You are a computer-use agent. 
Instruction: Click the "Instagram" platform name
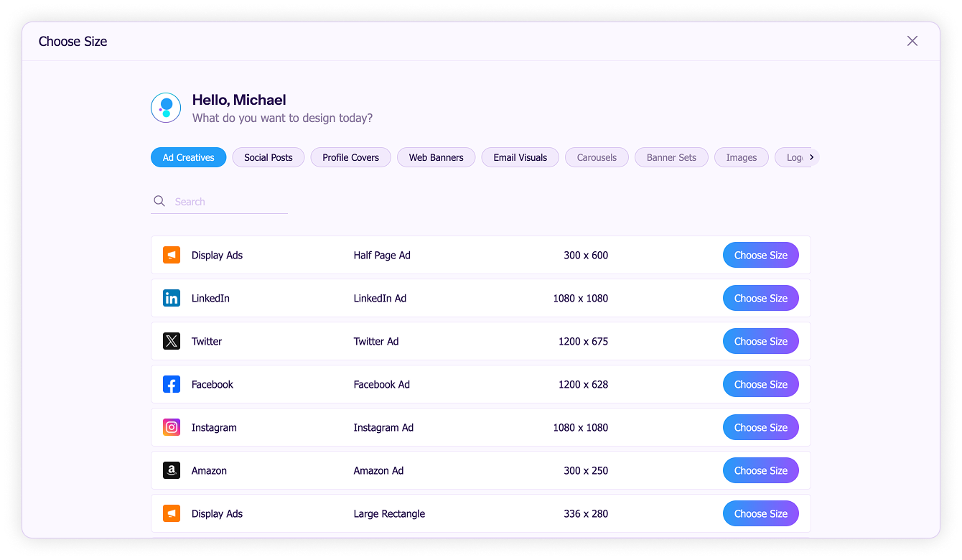[214, 427]
